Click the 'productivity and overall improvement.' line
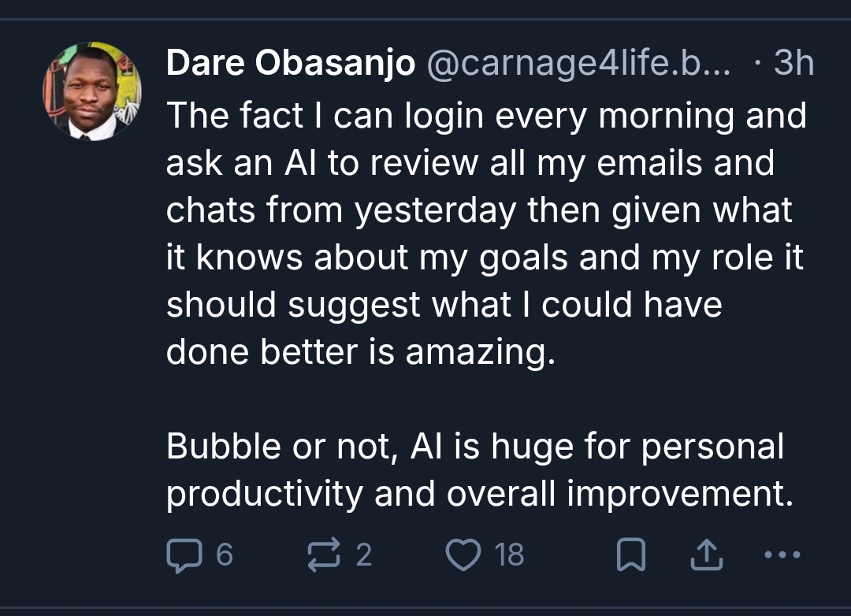 pyautogui.click(x=479, y=494)
